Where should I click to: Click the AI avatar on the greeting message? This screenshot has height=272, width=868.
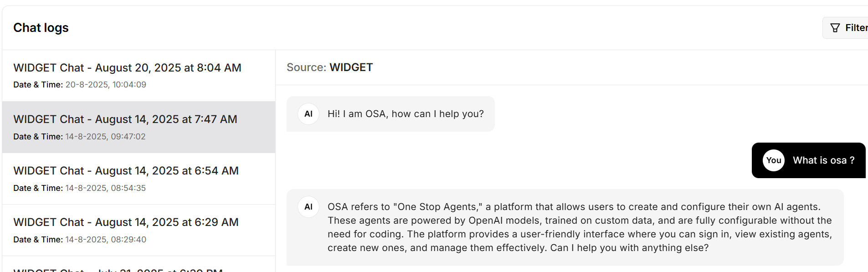tap(308, 114)
